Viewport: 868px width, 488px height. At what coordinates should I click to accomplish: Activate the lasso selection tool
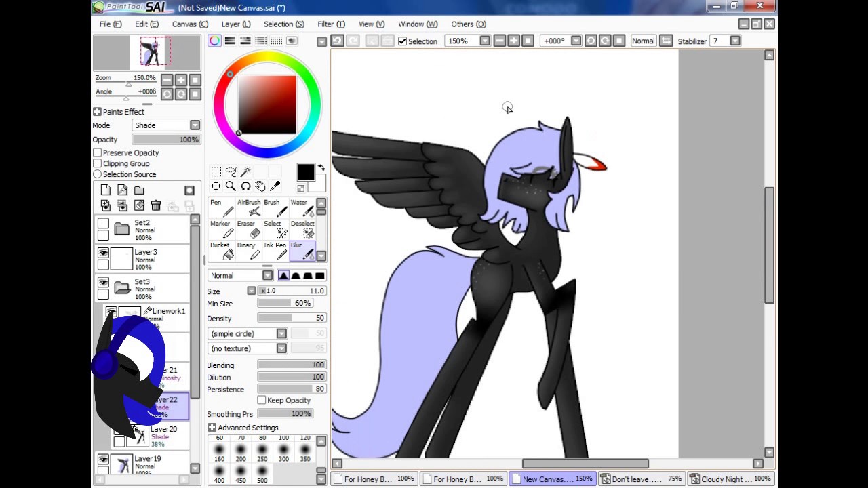[x=231, y=171]
